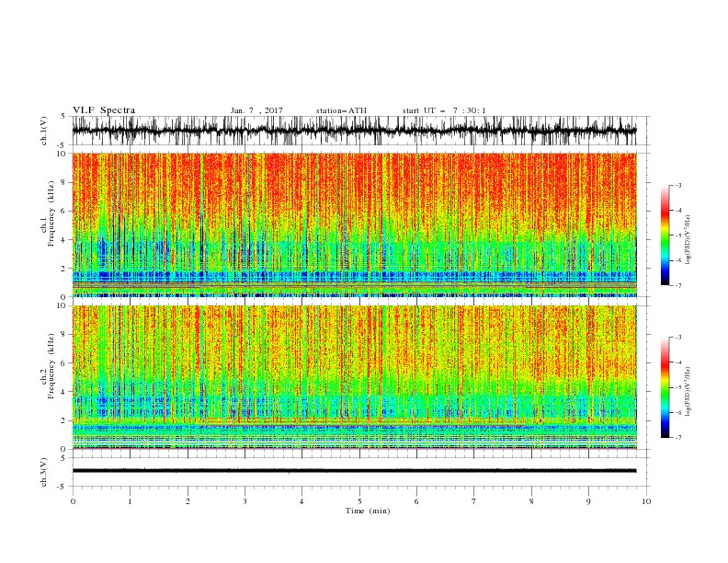The image size is (728, 563).
Task: Click the ch.3 flat waveform trace
Action: click(355, 471)
